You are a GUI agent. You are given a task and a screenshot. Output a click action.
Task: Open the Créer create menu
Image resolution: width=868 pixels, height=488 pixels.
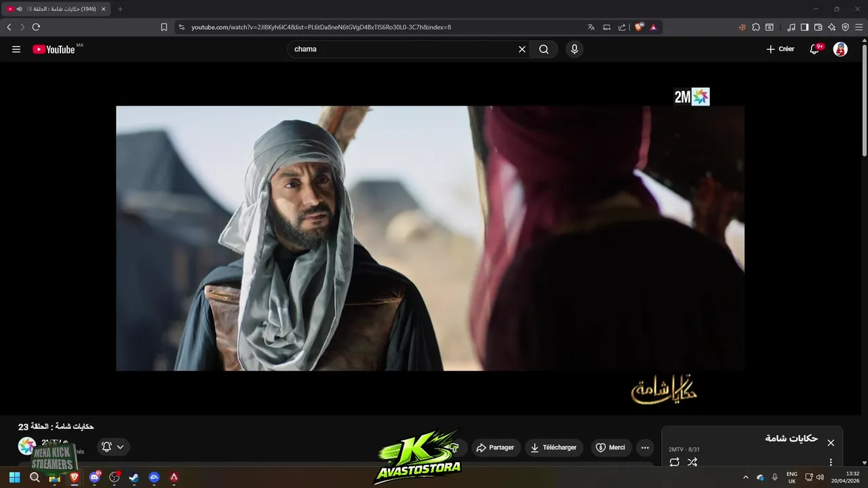780,49
